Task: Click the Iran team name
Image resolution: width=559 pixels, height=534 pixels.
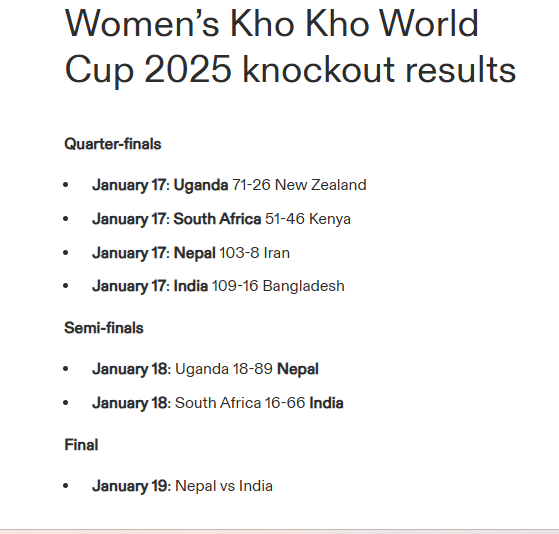Action: [x=277, y=253]
